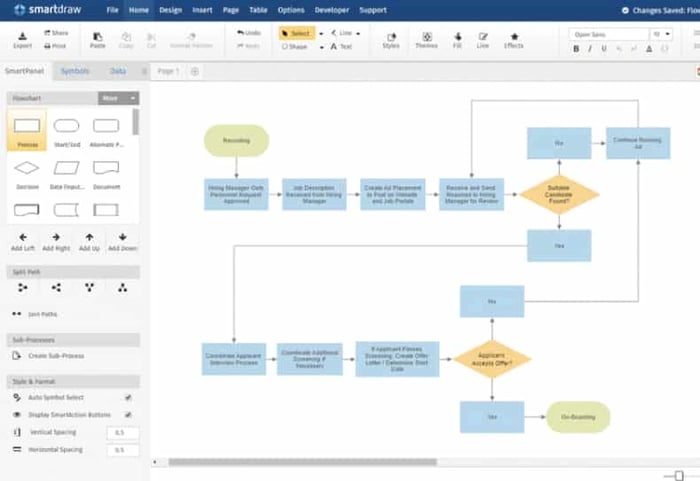Open the Design menu
Viewport: 700px width, 481px height.
pos(170,10)
